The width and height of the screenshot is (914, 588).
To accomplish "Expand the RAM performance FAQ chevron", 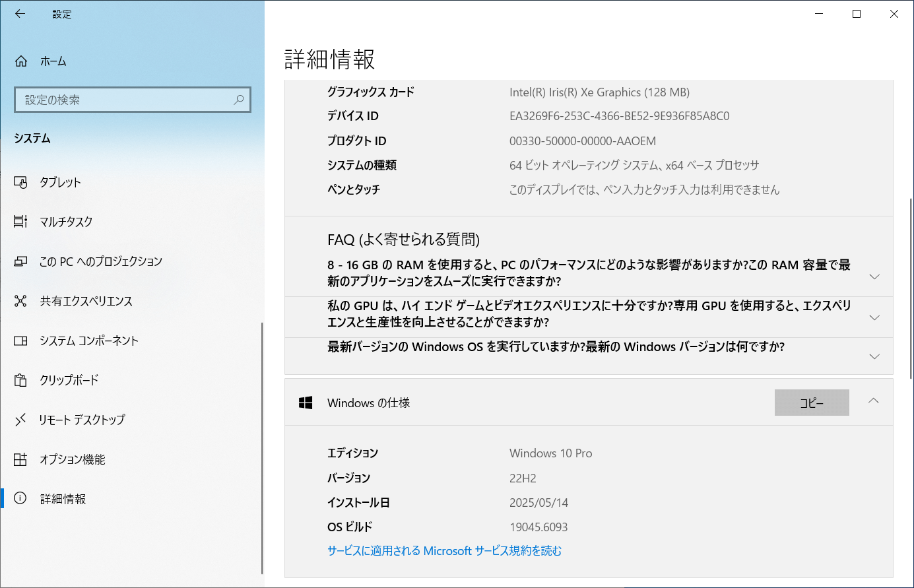I will pyautogui.click(x=874, y=277).
